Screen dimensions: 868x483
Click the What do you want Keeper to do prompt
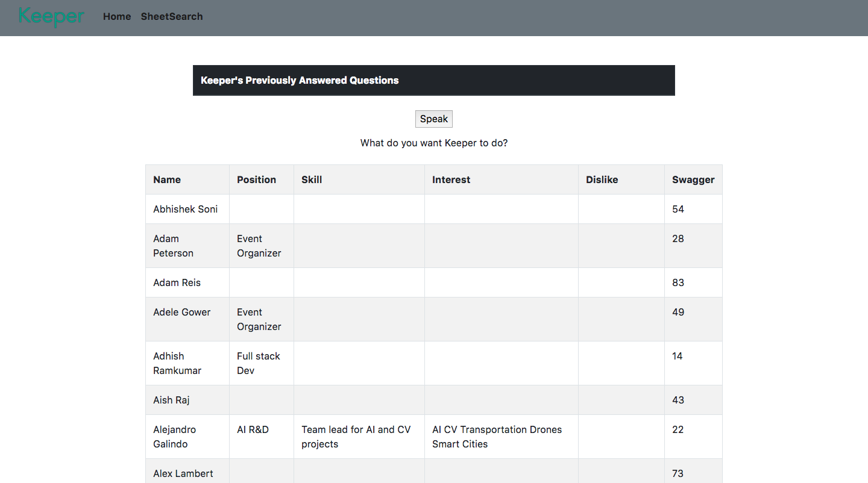(434, 143)
